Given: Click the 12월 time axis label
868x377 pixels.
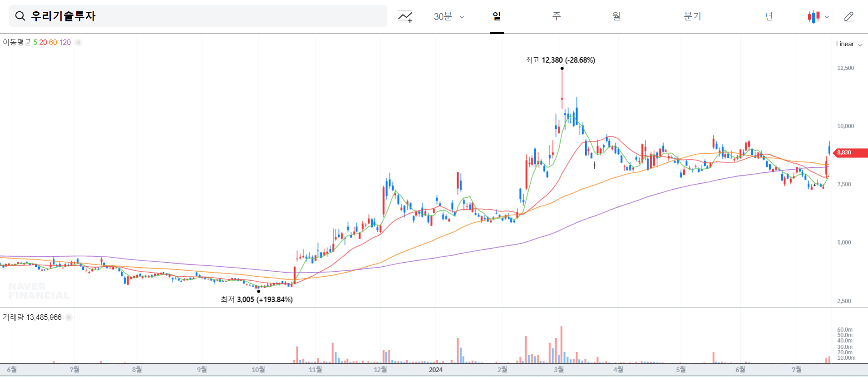Looking at the screenshot, I should (380, 370).
